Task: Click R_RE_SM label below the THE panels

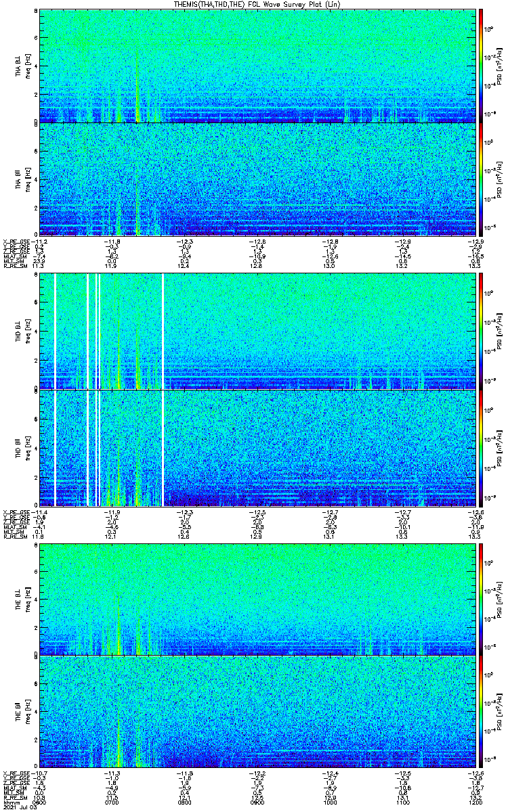Action: click(16, 797)
